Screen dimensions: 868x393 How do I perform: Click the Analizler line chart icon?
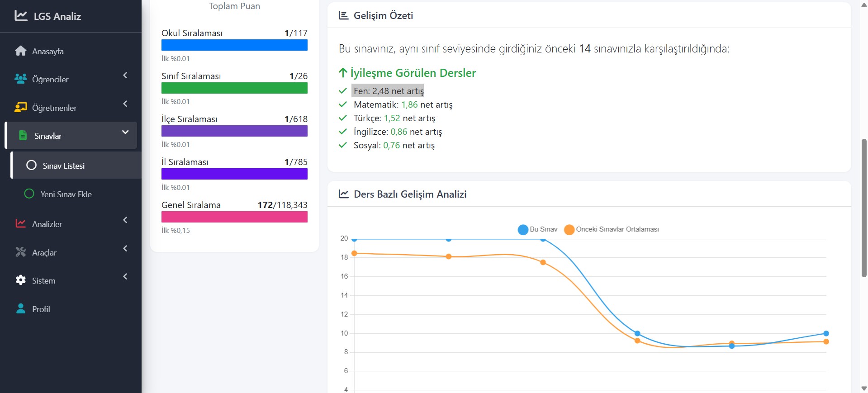tap(21, 224)
